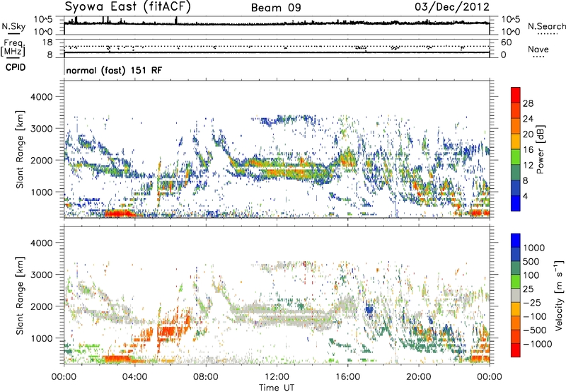Click the "Power [dB]" colorbar title
Viewport: 566px width, 392px height.
pyautogui.click(x=540, y=149)
